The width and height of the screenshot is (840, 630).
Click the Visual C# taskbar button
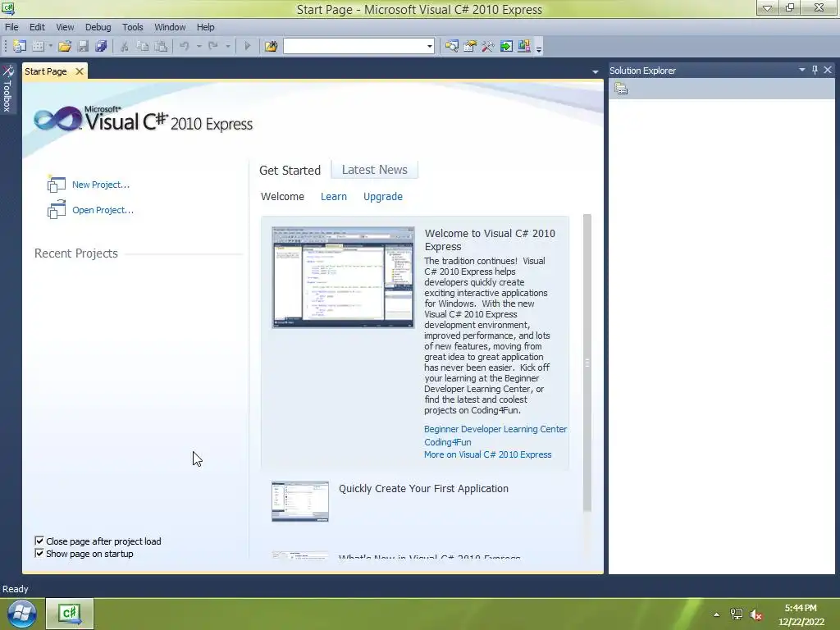pyautogui.click(x=70, y=614)
